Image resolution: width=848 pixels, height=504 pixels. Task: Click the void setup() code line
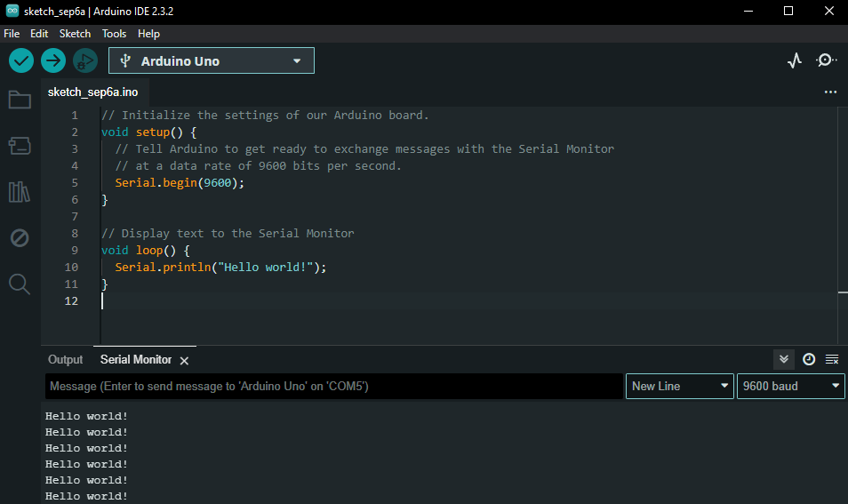point(148,132)
